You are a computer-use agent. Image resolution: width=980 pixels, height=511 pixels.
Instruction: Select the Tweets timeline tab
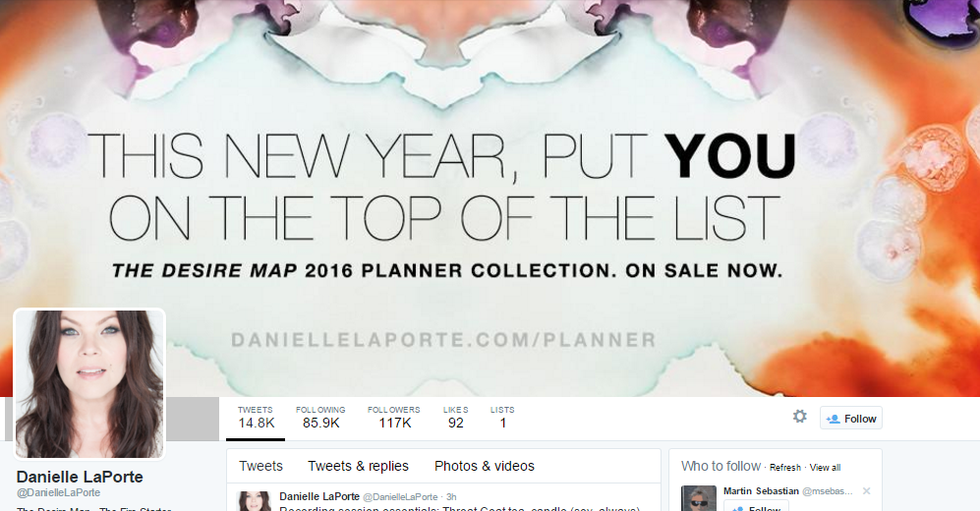(260, 466)
